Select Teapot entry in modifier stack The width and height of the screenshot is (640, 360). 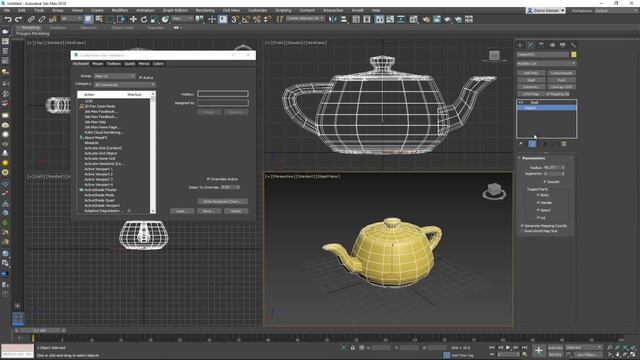547,108
